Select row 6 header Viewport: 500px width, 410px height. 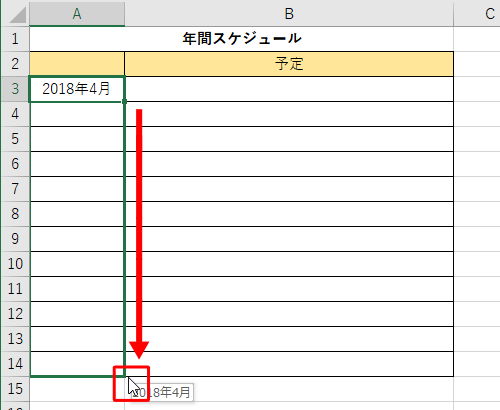(x=15, y=164)
